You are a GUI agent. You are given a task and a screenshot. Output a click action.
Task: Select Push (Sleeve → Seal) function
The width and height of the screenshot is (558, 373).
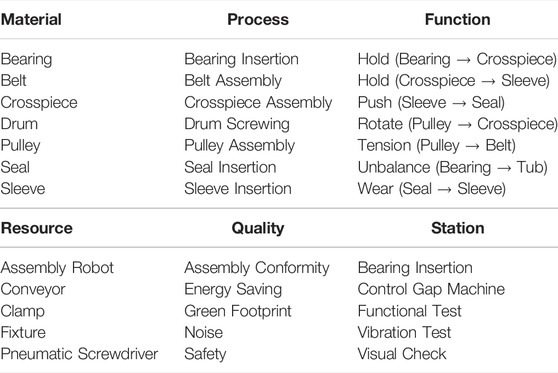431,103
